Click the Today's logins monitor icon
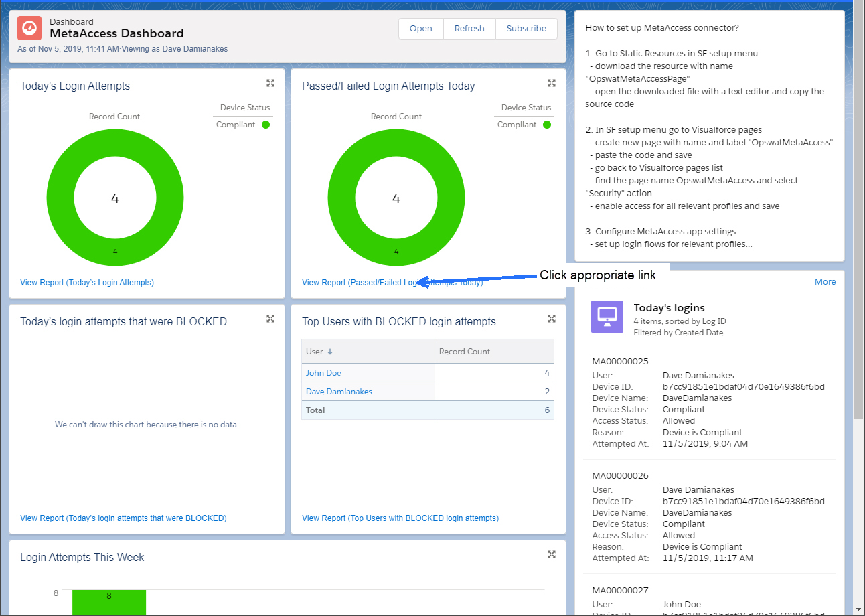 pos(607,317)
